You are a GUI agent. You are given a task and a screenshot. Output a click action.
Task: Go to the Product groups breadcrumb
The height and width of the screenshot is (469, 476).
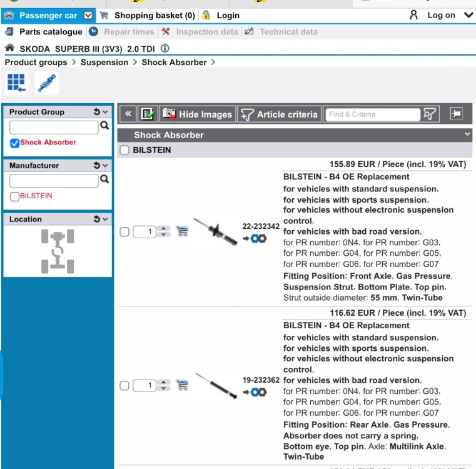[x=36, y=63]
